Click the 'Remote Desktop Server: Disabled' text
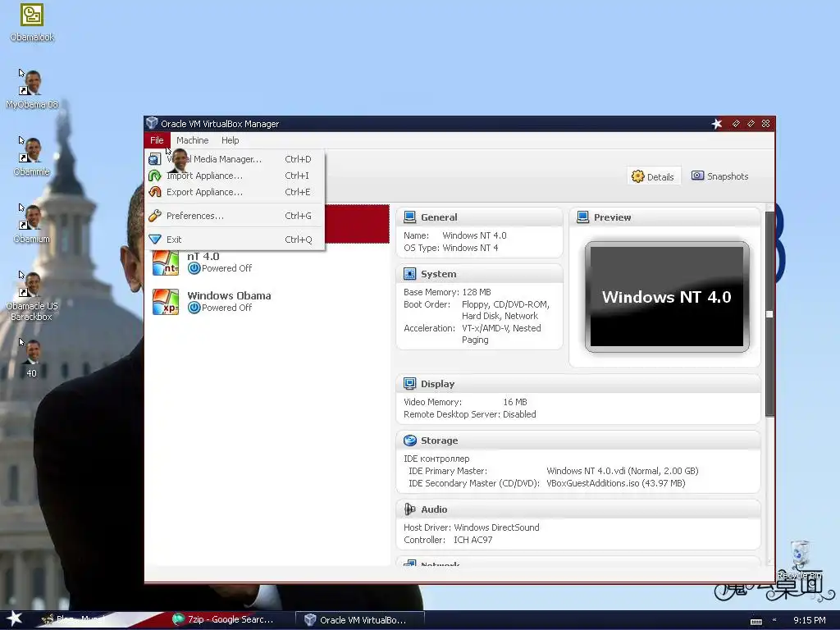Image resolution: width=840 pixels, height=630 pixels. pyautogui.click(x=470, y=414)
